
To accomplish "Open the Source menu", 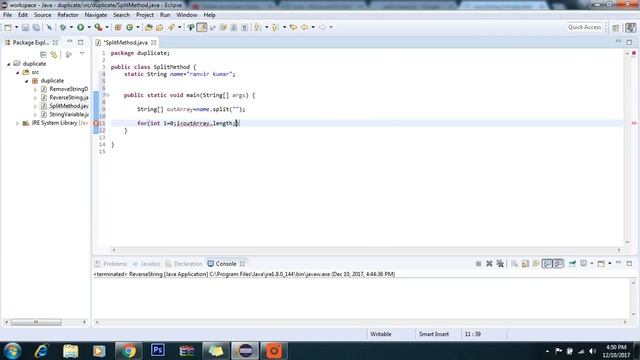I will (42, 15).
